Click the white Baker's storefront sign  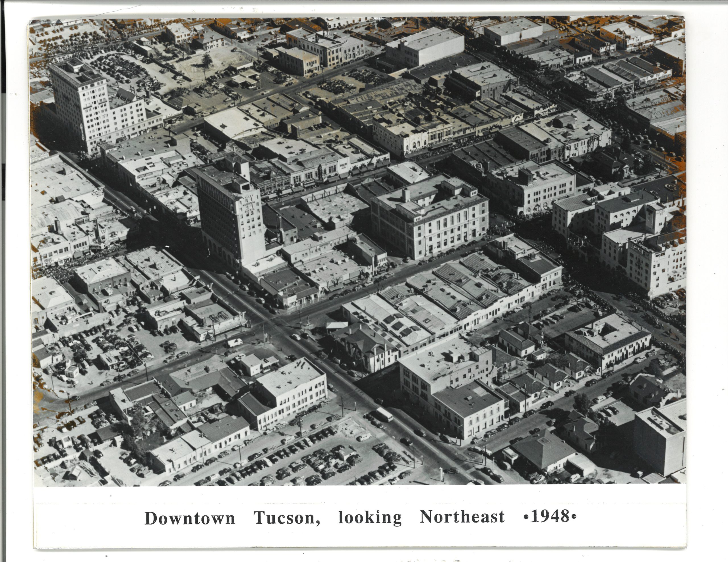pyautogui.click(x=344, y=166)
